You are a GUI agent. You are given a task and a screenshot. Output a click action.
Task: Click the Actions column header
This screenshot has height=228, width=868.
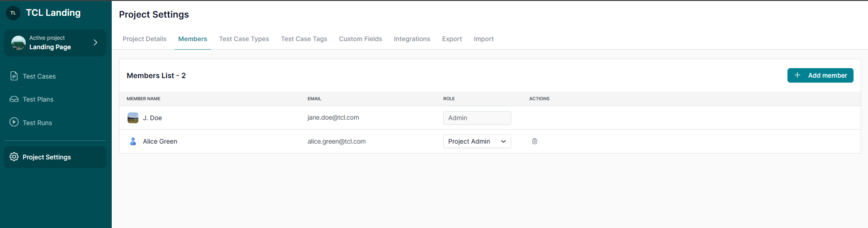point(539,98)
